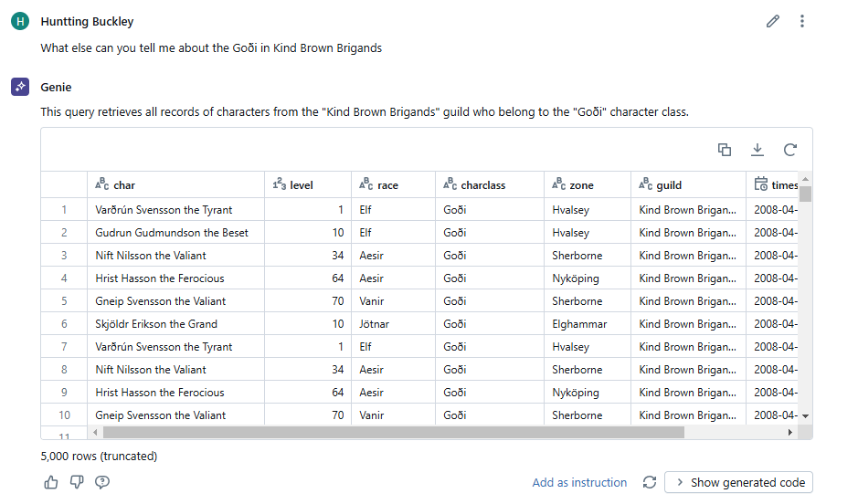Screen dimensions: 858x504
Task: Select row 4 Hrist Hasson the Ferocious cell
Action: coord(160,278)
